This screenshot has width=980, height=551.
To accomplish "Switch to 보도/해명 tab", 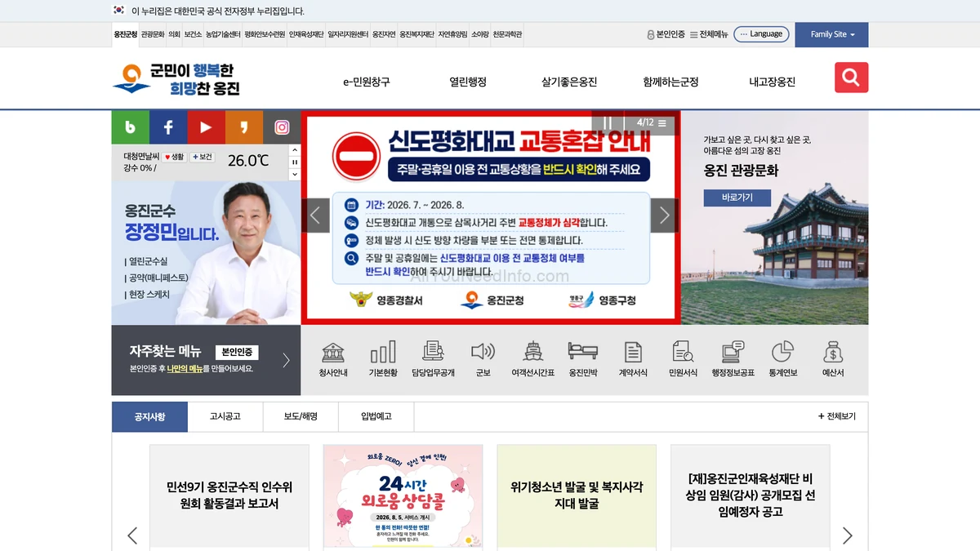I will click(x=301, y=416).
